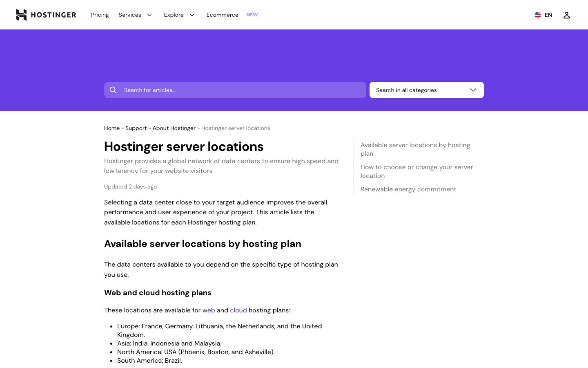Follow the web hosting link
This screenshot has height=368, width=588.
[209, 310]
